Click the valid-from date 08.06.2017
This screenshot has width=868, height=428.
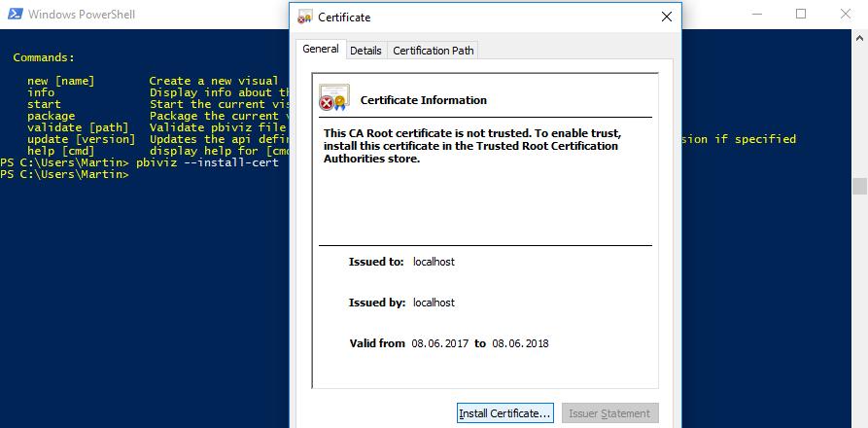[x=440, y=343]
